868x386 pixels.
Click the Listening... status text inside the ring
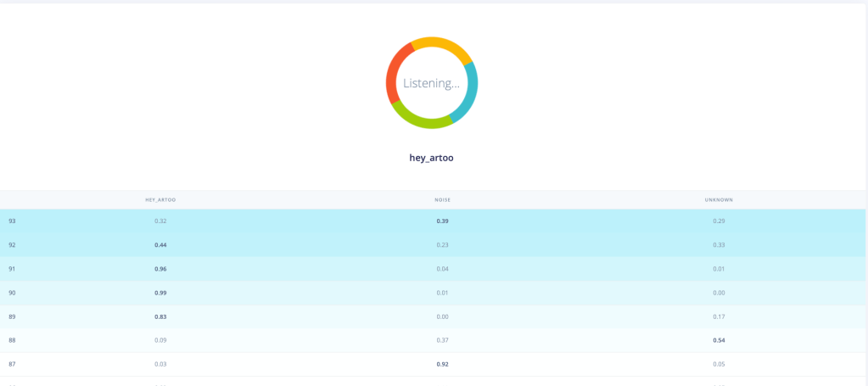point(431,83)
